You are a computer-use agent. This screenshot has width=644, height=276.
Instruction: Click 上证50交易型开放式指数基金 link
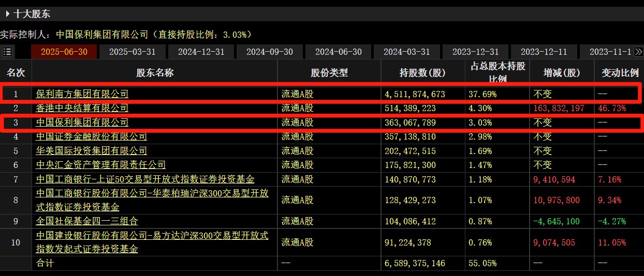[x=145, y=179]
